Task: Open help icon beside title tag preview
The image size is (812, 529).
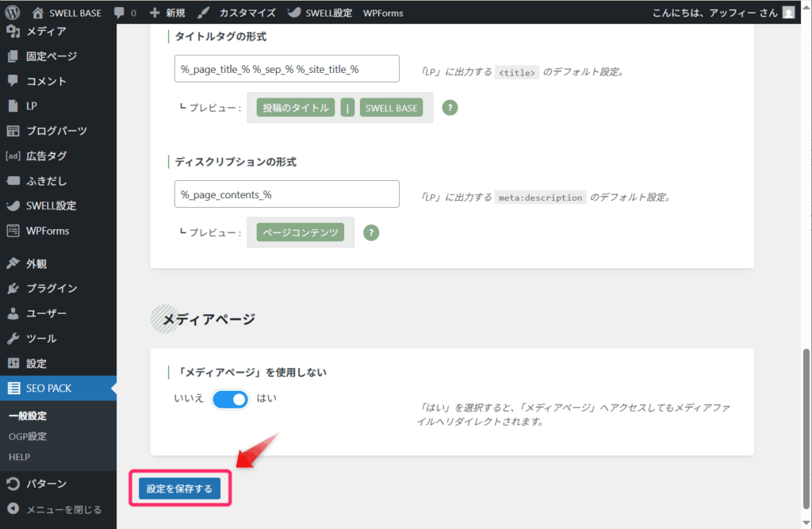Action: [x=450, y=108]
